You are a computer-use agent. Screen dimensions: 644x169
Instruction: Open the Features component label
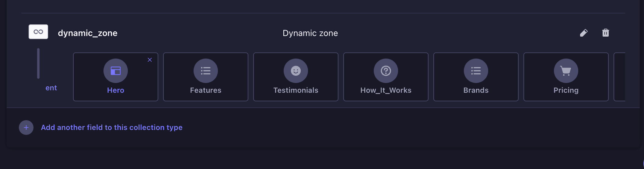[x=206, y=90]
